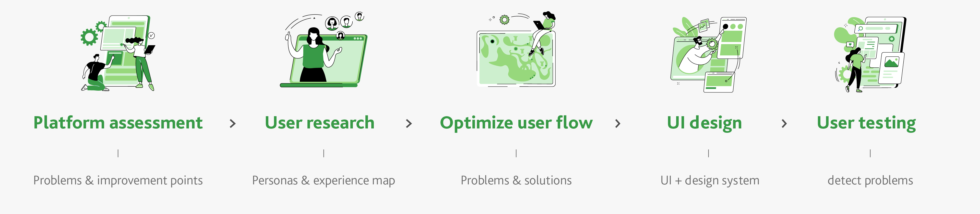Select the Optimize user flow heading
980x214 pixels.
516,123
